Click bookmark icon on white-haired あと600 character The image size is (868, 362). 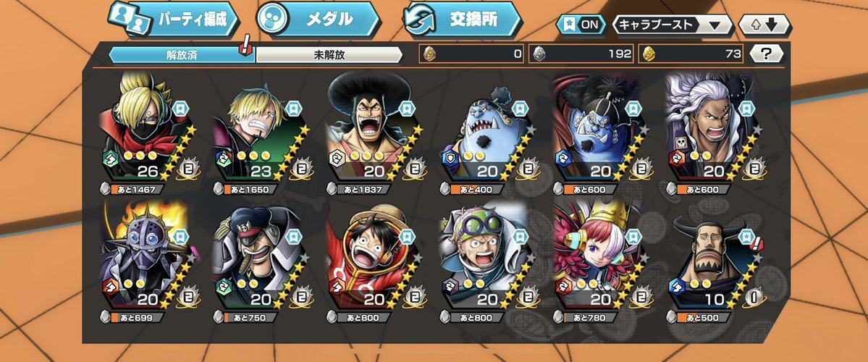pyautogui.click(x=746, y=109)
